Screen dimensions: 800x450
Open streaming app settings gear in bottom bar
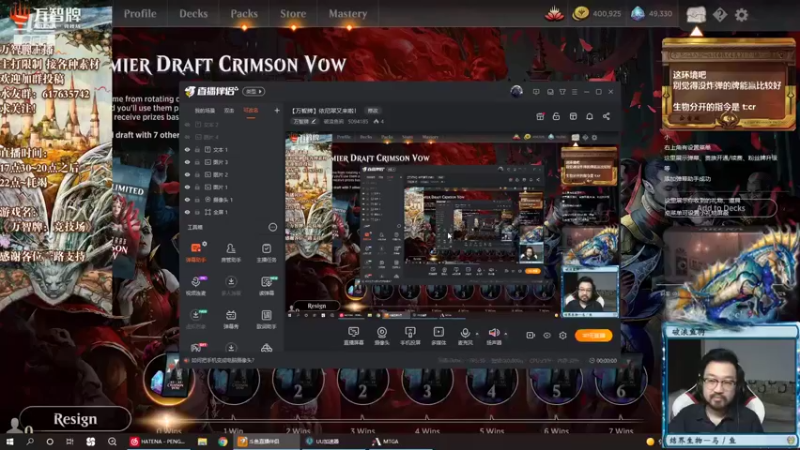(563, 335)
